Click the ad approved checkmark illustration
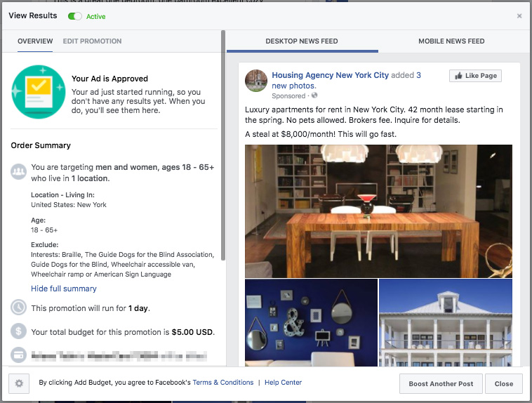The height and width of the screenshot is (403, 532). pyautogui.click(x=39, y=92)
